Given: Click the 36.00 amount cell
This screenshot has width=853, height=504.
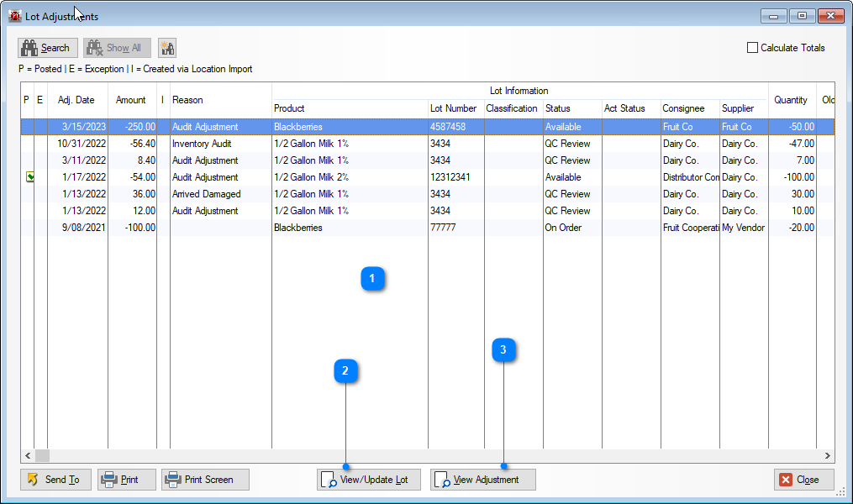Looking at the screenshot, I should pyautogui.click(x=132, y=193).
